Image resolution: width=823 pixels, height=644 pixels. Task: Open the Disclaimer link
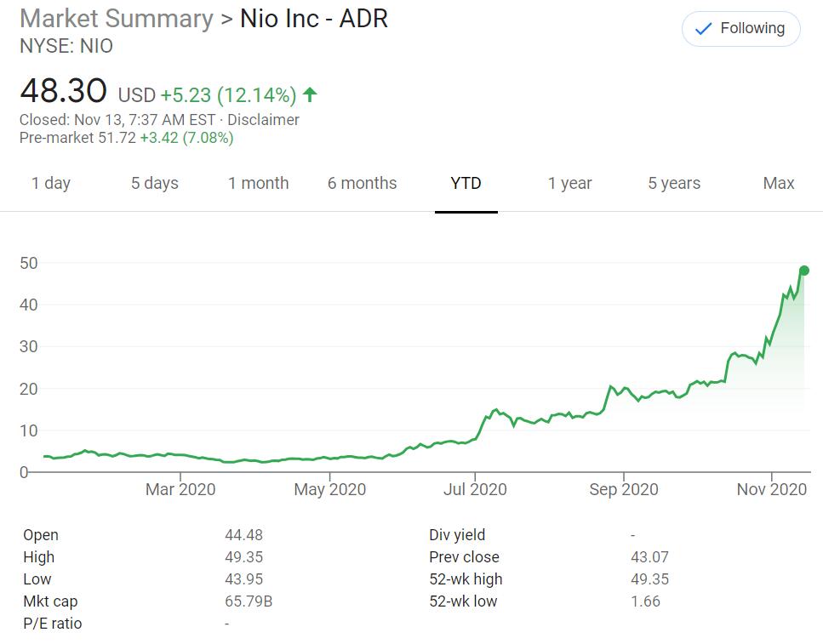pyautogui.click(x=263, y=120)
